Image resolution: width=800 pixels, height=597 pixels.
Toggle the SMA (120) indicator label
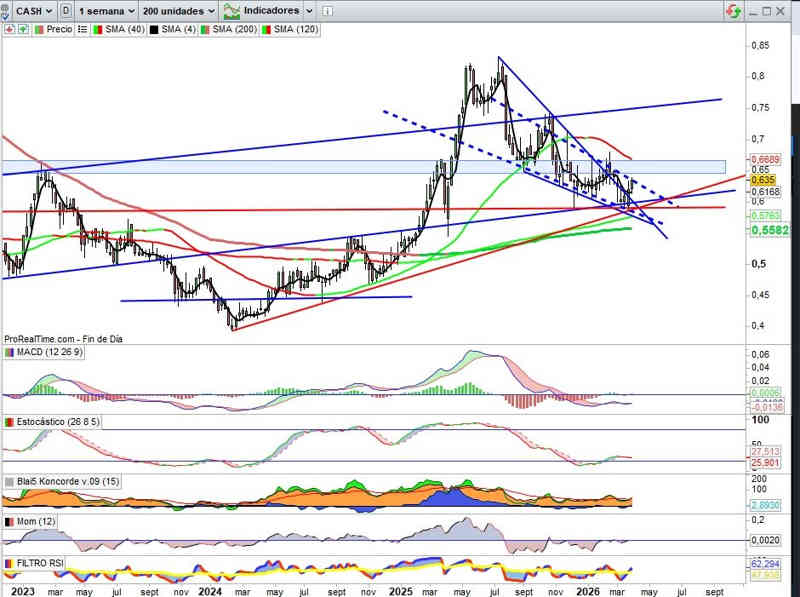pos(296,30)
